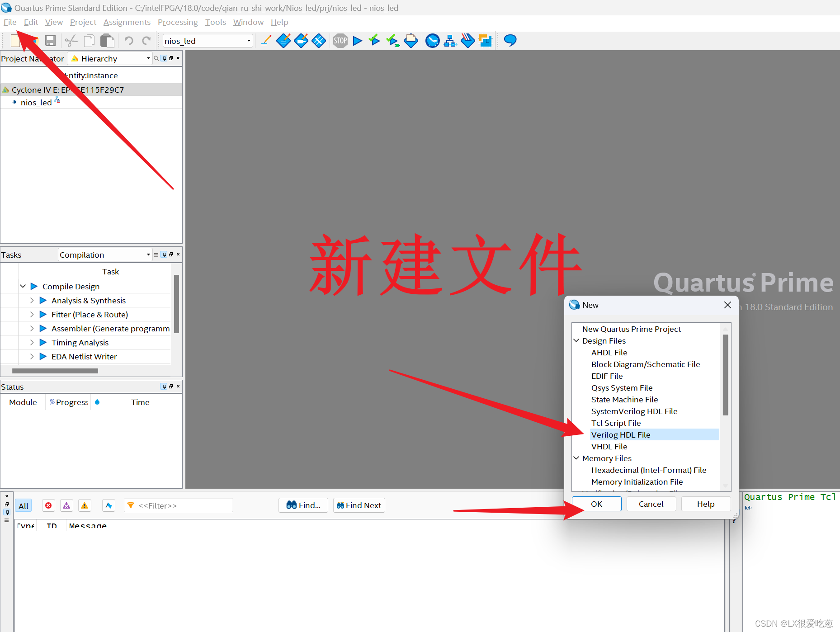
Task: Click the Copy icon in toolbar
Action: 89,41
